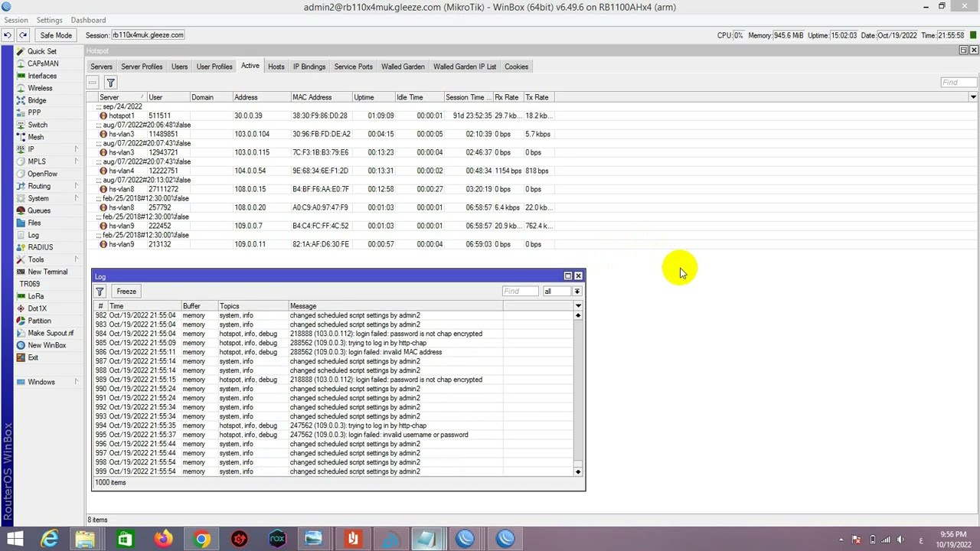Switch to Walled Garden tab

403,67
